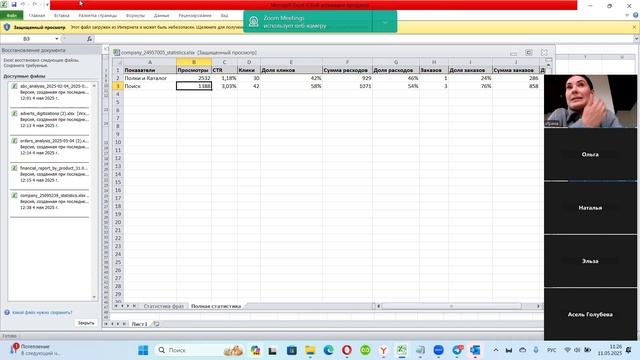Viewport: 640px width, 360px height.
Task: Click the Excel icon in taskbar
Action: tap(402, 350)
